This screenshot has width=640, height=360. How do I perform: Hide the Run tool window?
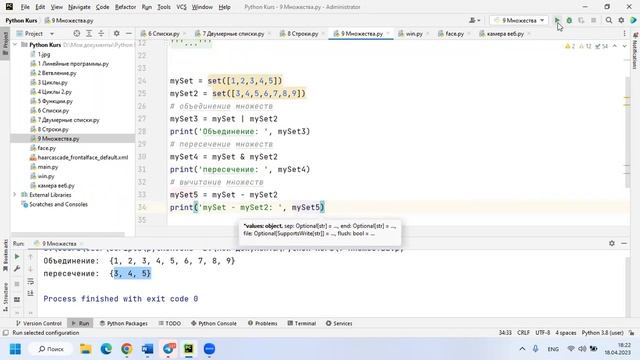pos(624,243)
